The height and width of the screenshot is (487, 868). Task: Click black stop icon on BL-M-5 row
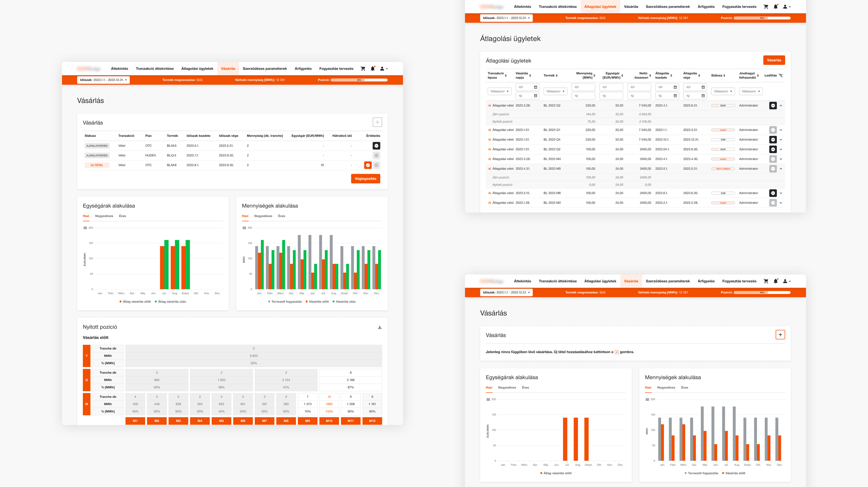[x=376, y=146]
